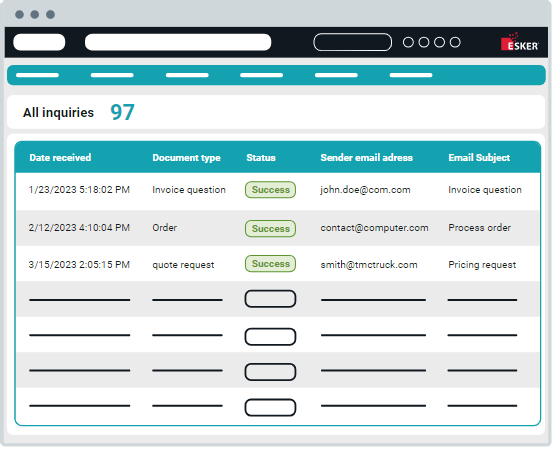The width and height of the screenshot is (554, 452).
Task: Click the small white pill button in header
Action: 39,42
